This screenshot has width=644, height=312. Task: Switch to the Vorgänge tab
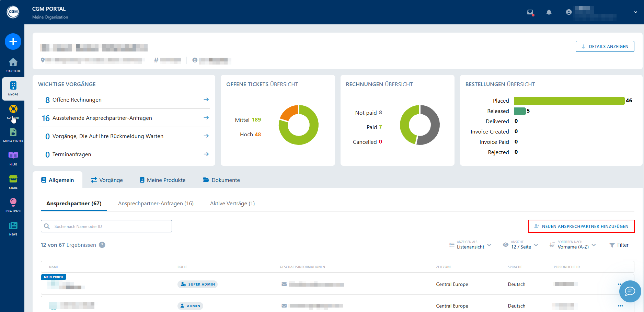(107, 180)
